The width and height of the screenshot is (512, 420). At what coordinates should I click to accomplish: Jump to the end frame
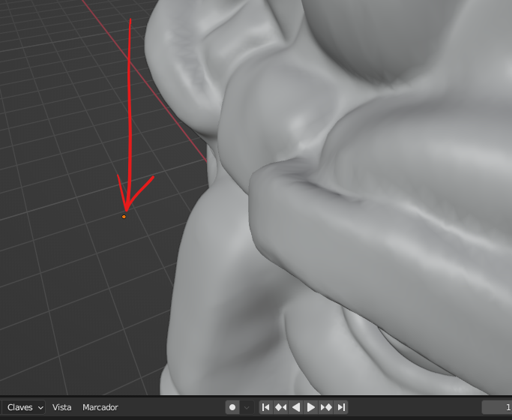coord(341,407)
